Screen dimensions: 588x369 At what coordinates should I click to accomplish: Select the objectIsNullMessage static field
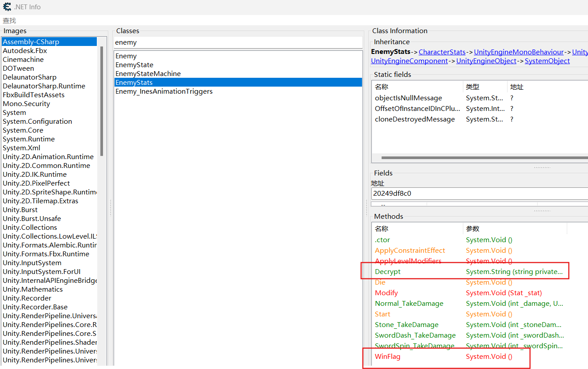(408, 98)
